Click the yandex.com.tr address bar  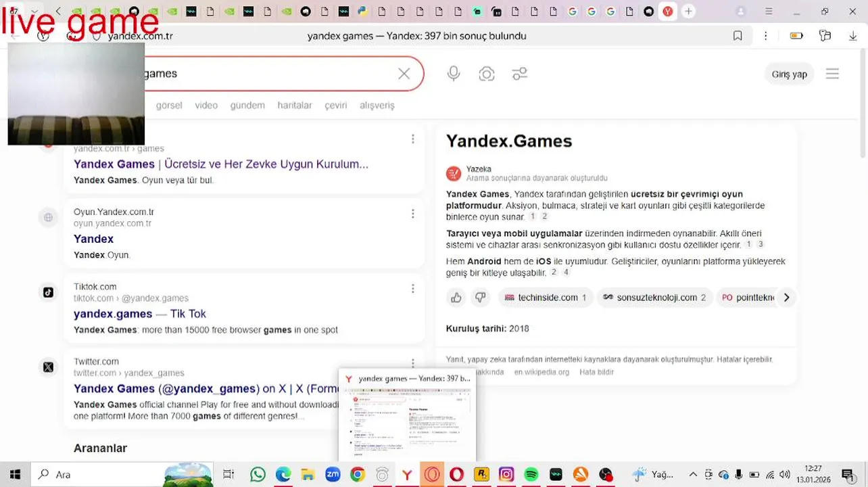point(140,36)
